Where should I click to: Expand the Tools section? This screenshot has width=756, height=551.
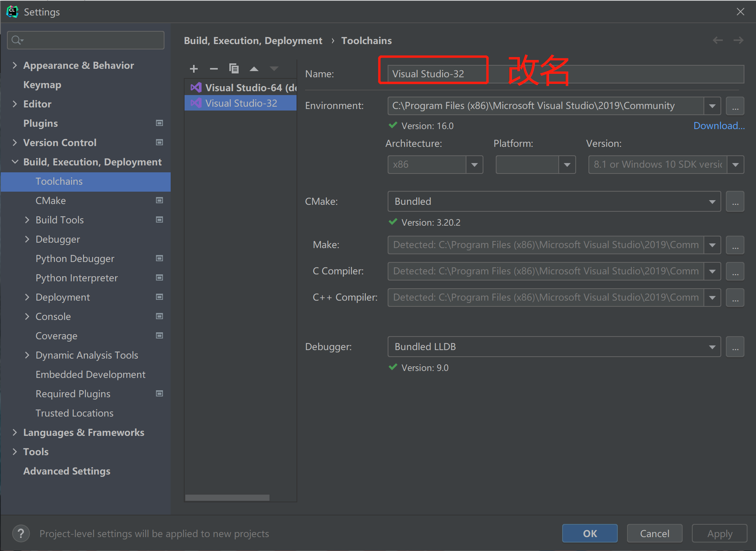click(15, 452)
